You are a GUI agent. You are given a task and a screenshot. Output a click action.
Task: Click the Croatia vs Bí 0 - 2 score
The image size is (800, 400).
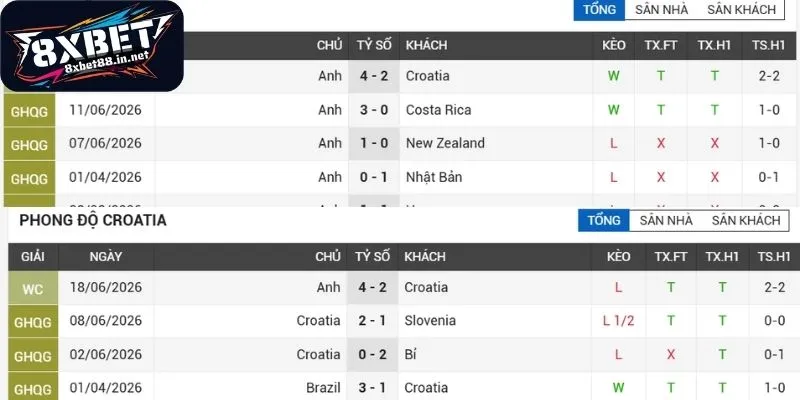click(x=372, y=355)
